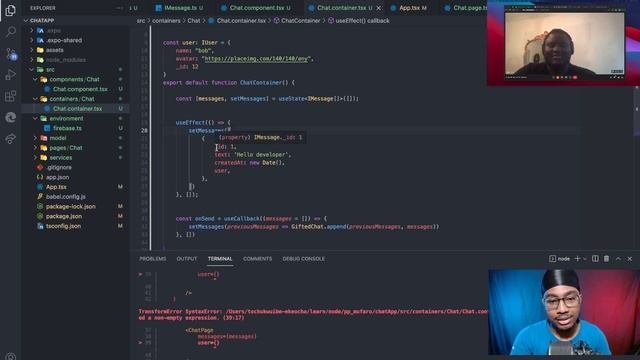
Task: Kill the terminal with the trash icon
Action: (x=607, y=259)
